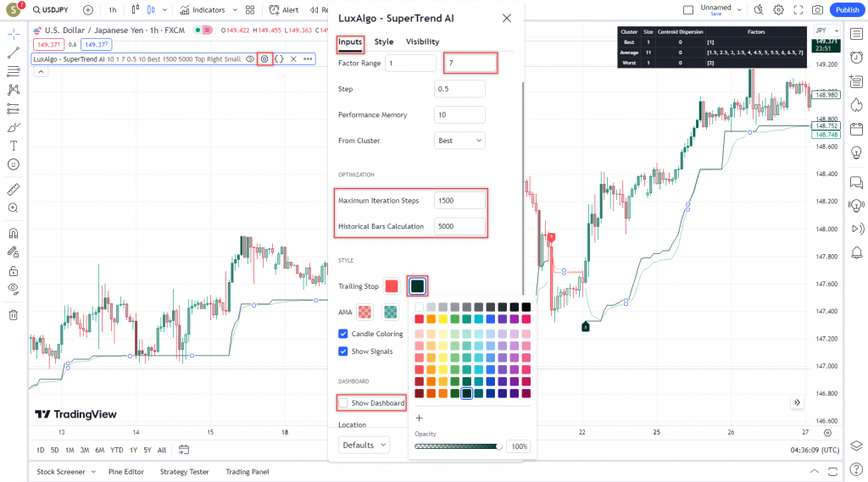This screenshot has width=868, height=482.
Task: Open the alerts clock panel
Action: click(856, 57)
